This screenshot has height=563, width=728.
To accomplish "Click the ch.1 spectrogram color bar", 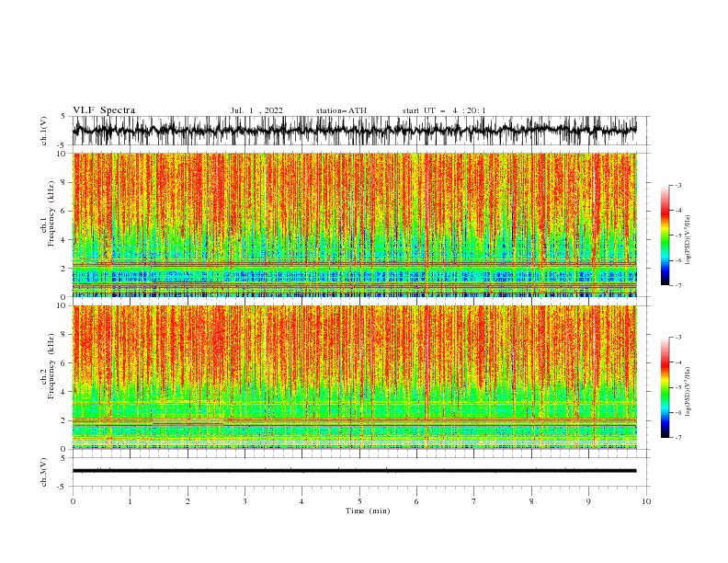I will pos(665,236).
